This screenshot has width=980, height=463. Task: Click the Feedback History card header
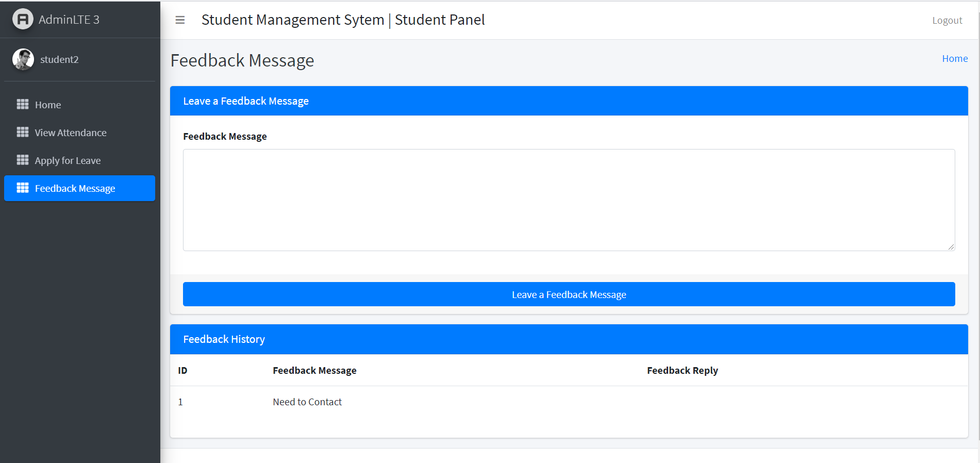click(569, 339)
